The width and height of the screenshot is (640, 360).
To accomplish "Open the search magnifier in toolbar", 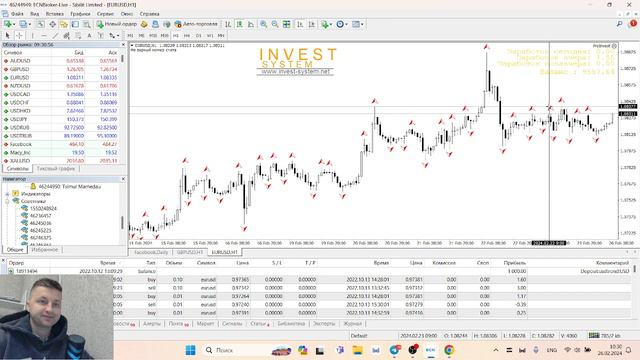I will pyautogui.click(x=619, y=24).
